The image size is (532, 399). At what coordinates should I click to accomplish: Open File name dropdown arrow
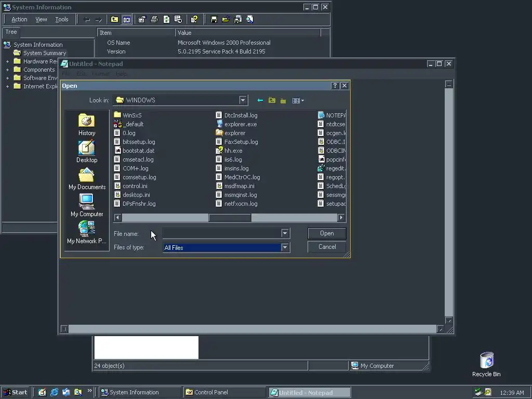tap(285, 233)
